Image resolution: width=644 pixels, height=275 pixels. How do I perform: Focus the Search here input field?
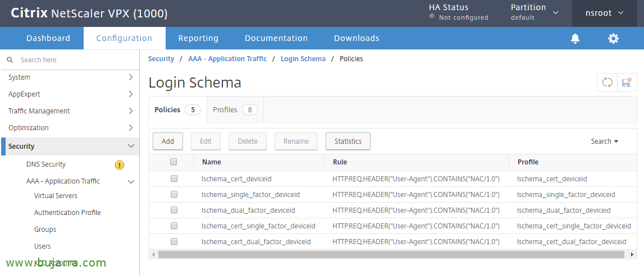tap(73, 60)
